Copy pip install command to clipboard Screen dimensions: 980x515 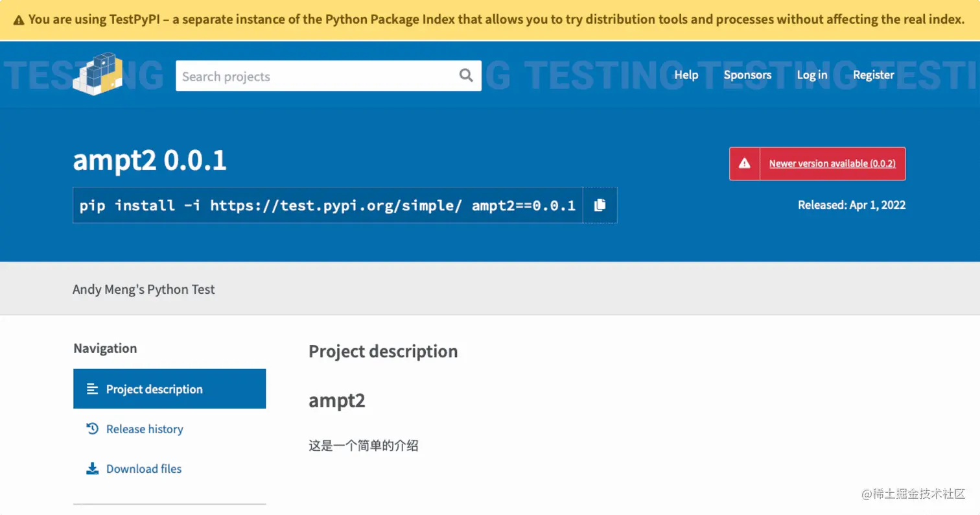point(600,205)
